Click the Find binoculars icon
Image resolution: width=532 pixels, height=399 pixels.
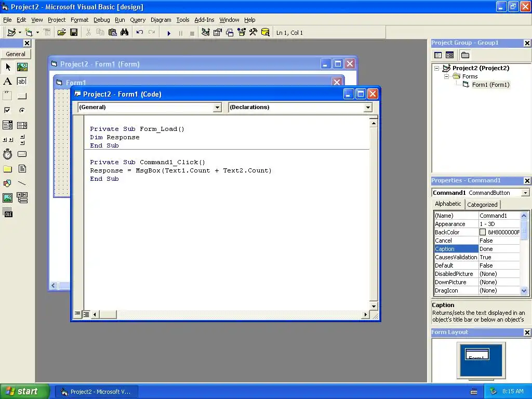[x=125, y=32]
